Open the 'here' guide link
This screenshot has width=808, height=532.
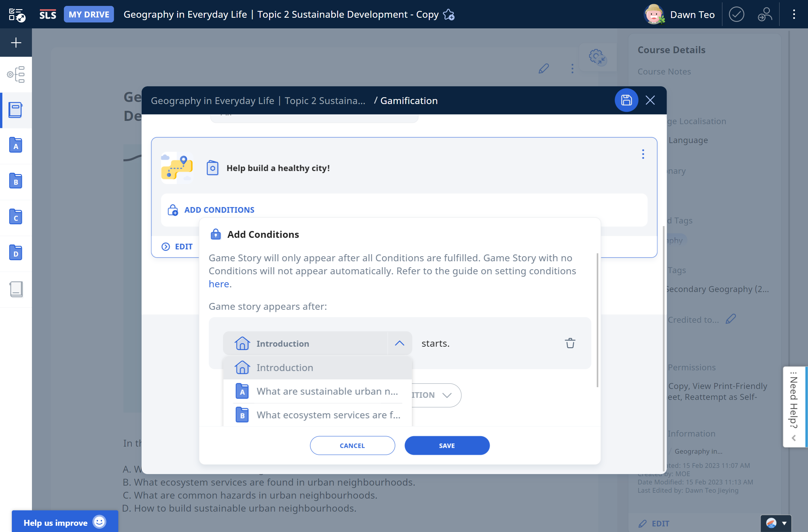(x=219, y=284)
